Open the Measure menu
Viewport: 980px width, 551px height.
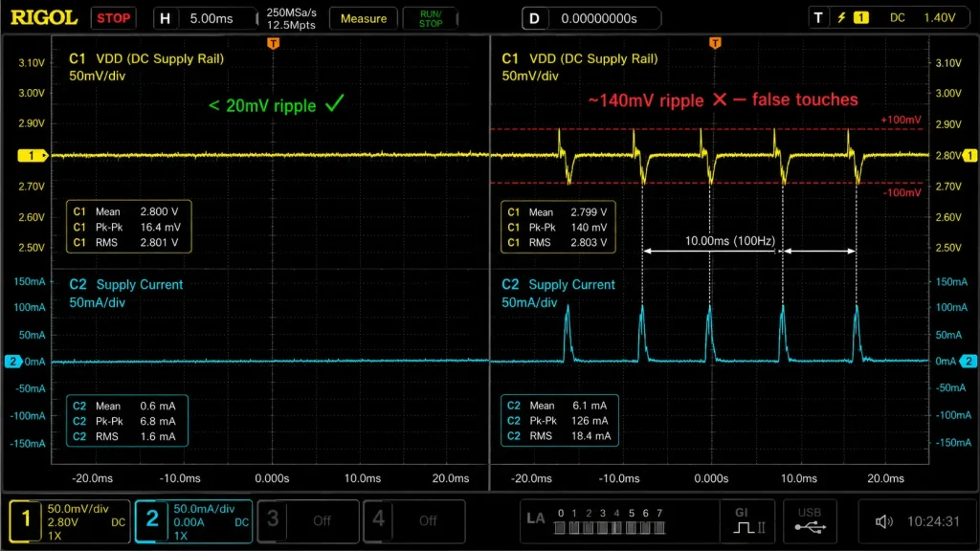pyautogui.click(x=363, y=18)
